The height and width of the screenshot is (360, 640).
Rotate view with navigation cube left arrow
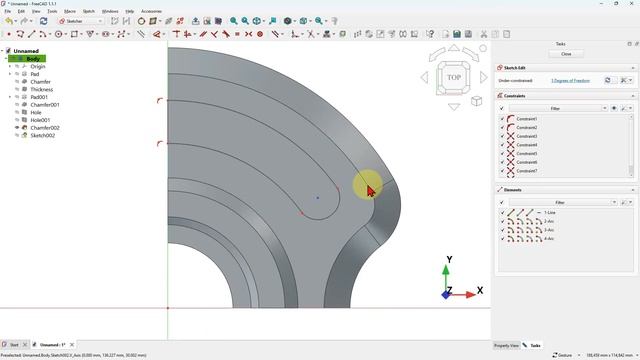[x=424, y=77]
